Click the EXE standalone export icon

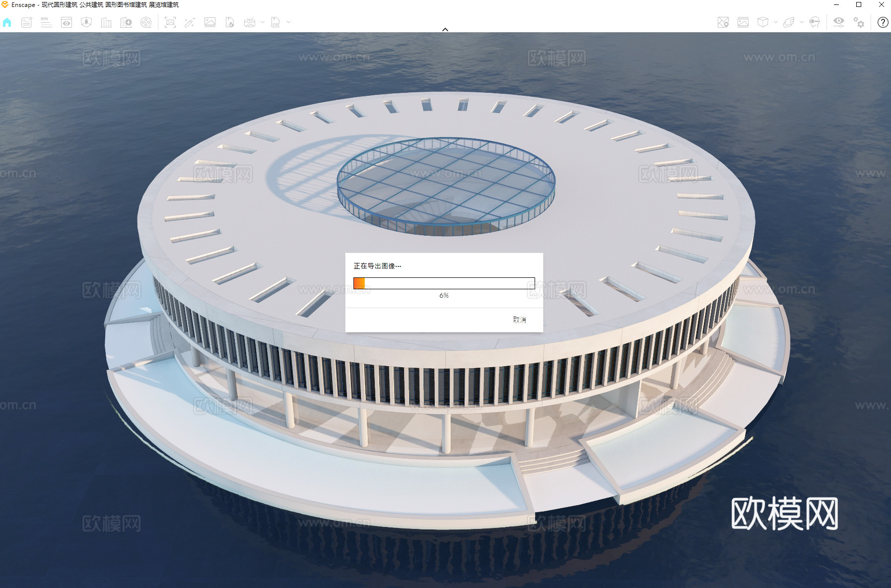[x=275, y=22]
